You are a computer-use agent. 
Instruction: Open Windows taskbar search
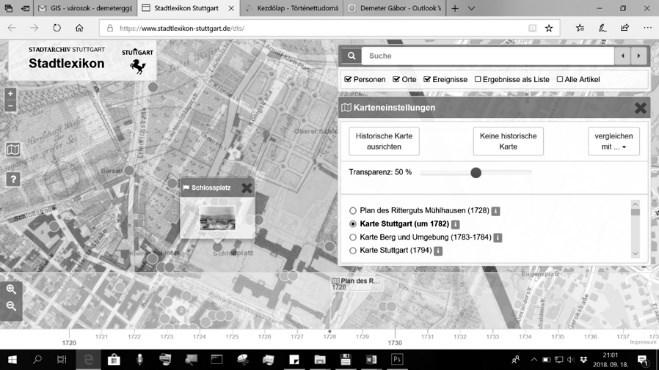37,359
